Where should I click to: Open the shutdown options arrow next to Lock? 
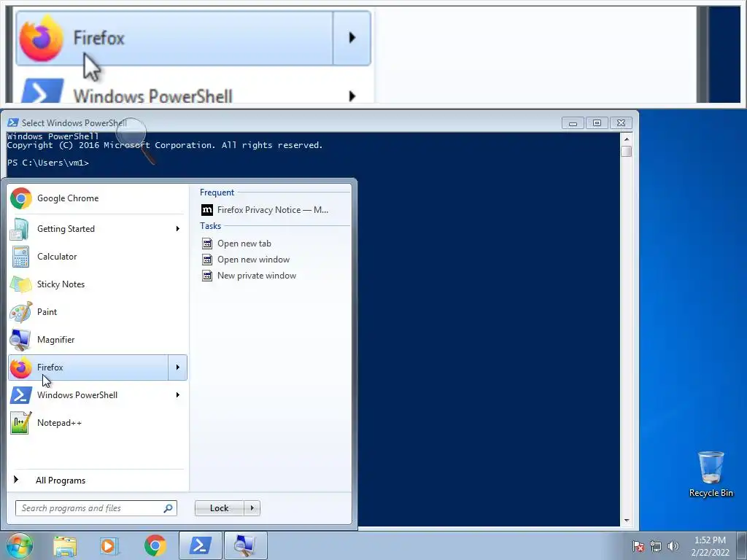pyautogui.click(x=252, y=508)
